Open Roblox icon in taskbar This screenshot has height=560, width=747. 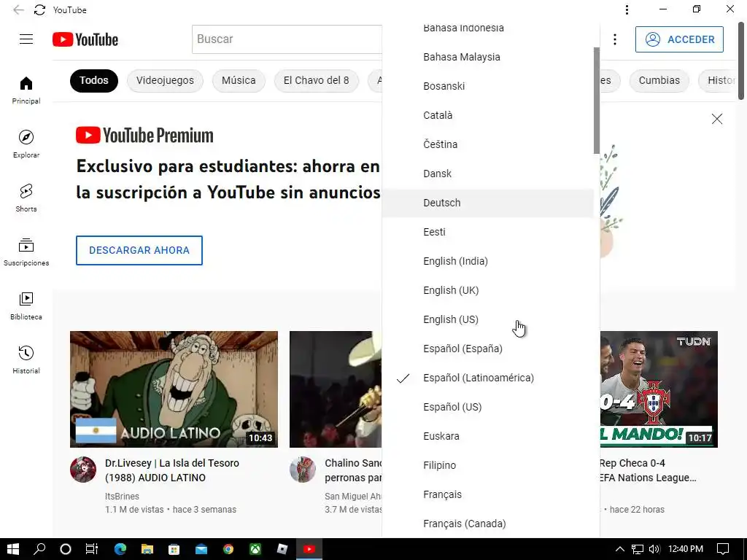tap(282, 549)
